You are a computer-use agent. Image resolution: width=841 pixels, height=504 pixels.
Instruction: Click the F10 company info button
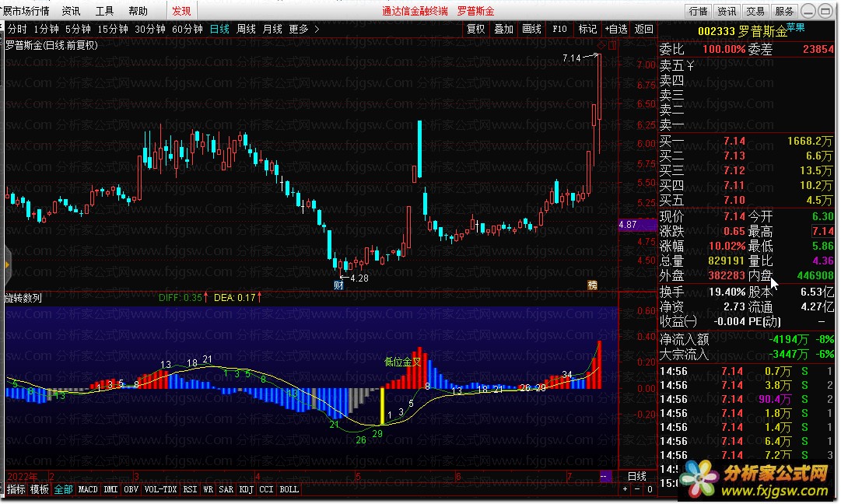pos(559,29)
